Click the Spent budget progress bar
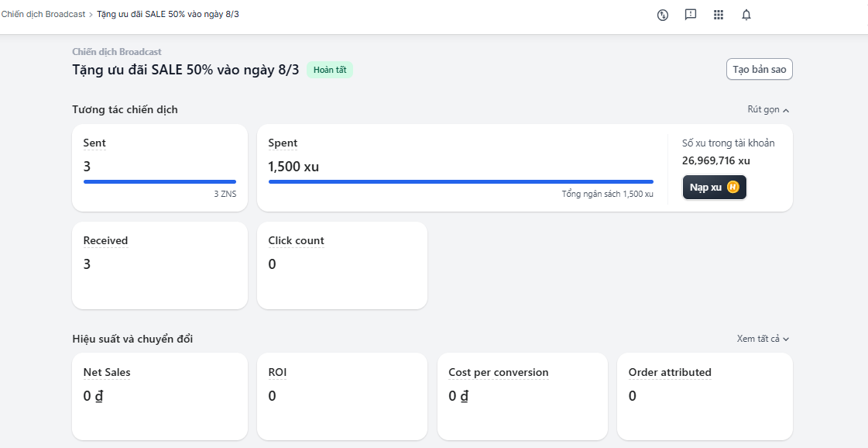Viewport: 868px width, 448px height. 461,182
